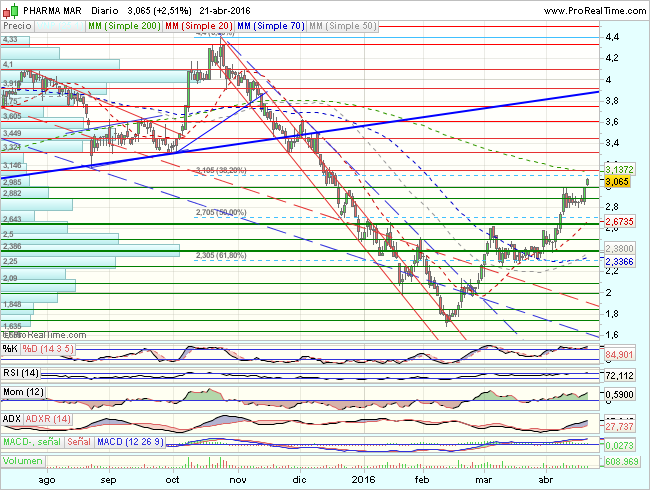
Task: Click the 2,882 volume profile level
Action: point(12,193)
